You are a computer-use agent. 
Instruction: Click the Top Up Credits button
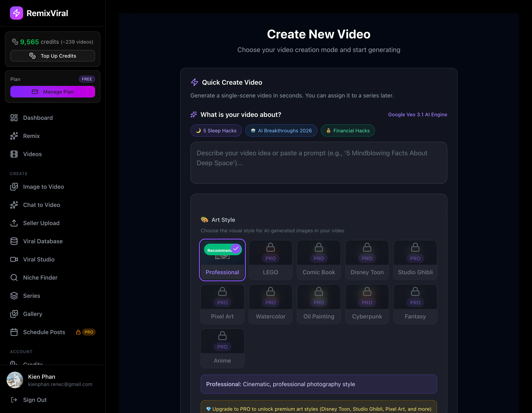(x=53, y=56)
